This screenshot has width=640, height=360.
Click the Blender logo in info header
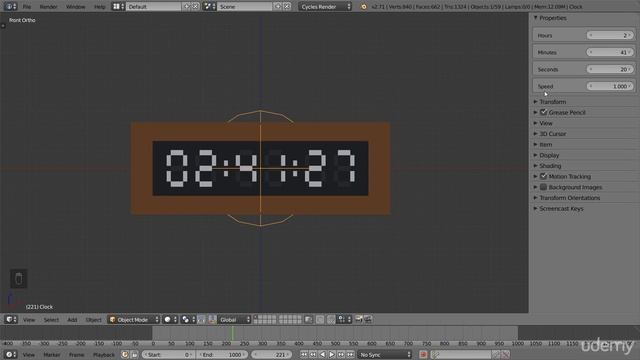[x=363, y=7]
